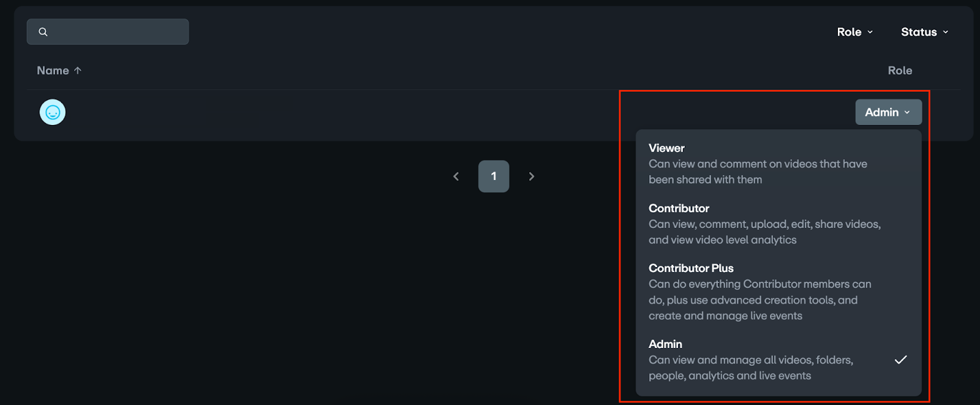Select the Contributor role option

pos(764,224)
